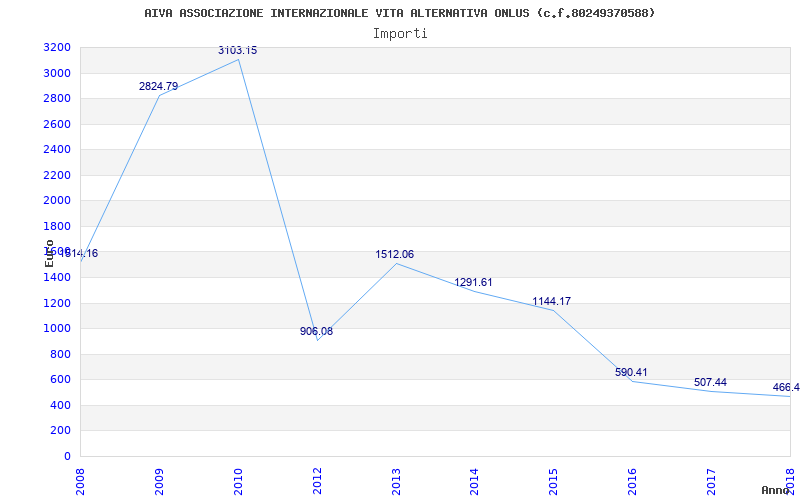This screenshot has height=500, width=800.
Task: Select the 507.44 value label
Action: coord(710,382)
